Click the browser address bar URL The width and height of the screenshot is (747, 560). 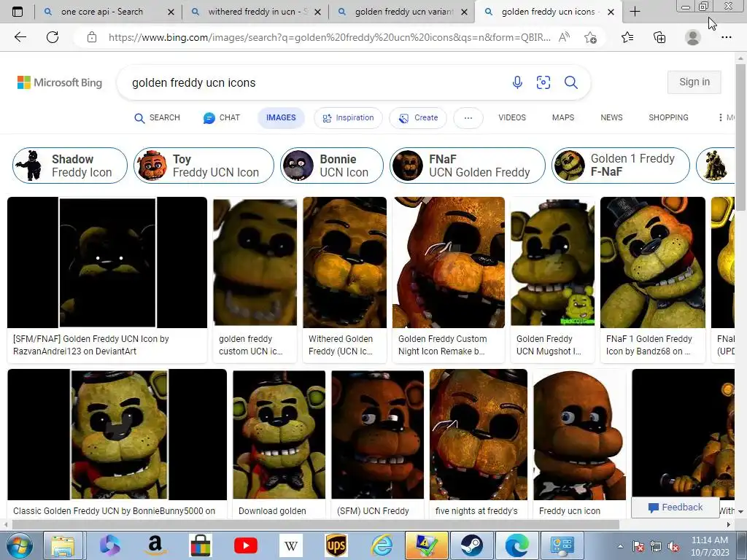[329, 37]
